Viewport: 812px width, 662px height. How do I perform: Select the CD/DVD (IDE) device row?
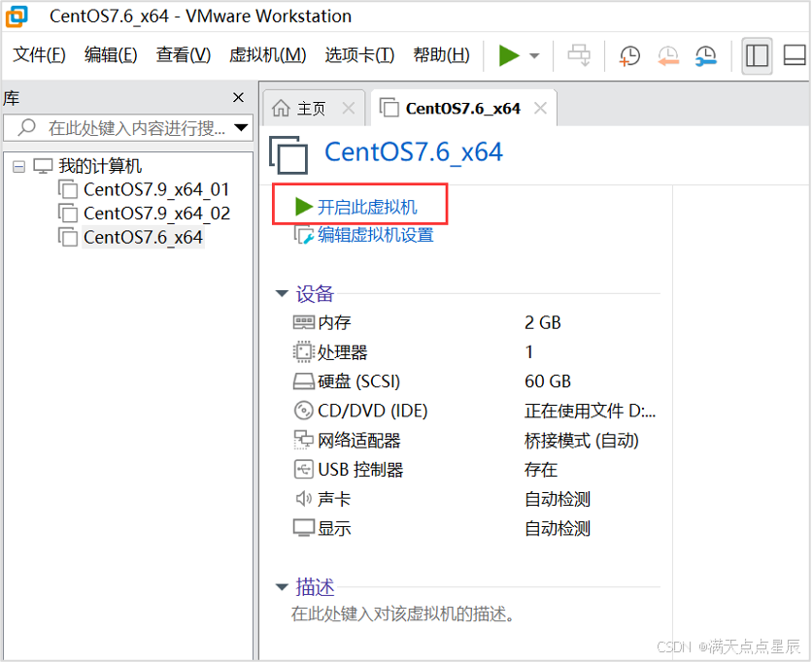tap(475, 411)
